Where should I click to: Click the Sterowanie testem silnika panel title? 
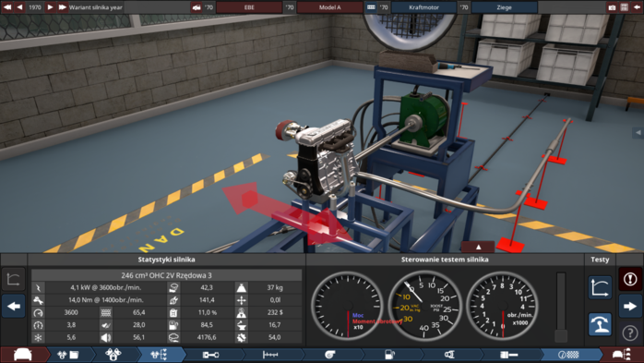tap(445, 260)
